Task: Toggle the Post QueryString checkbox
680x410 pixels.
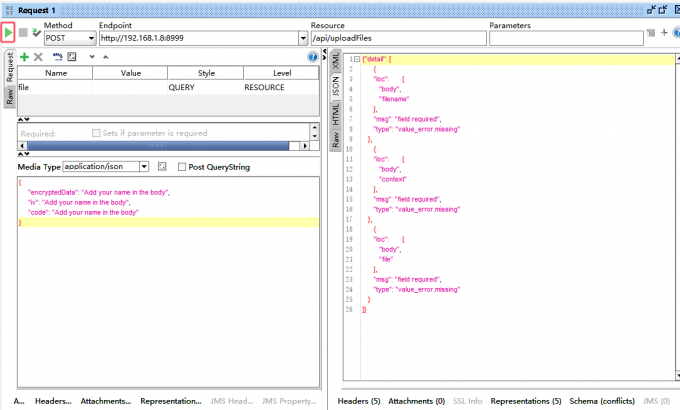Action: coord(182,167)
